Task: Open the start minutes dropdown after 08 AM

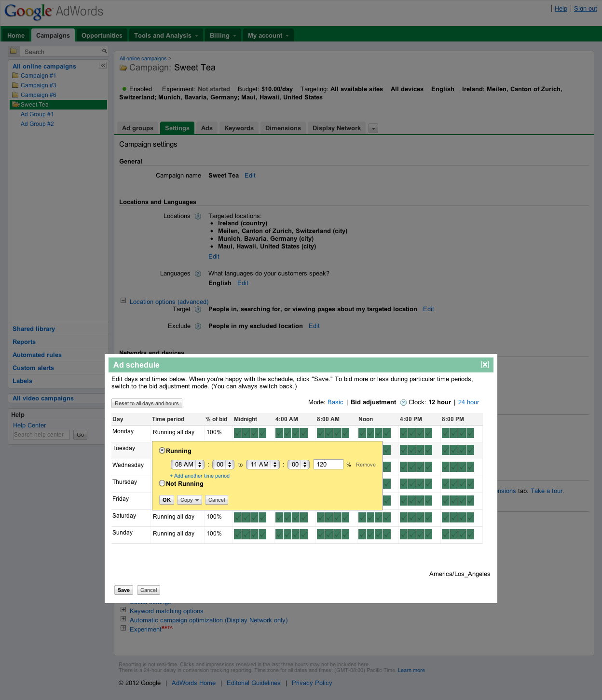Action: point(223,465)
